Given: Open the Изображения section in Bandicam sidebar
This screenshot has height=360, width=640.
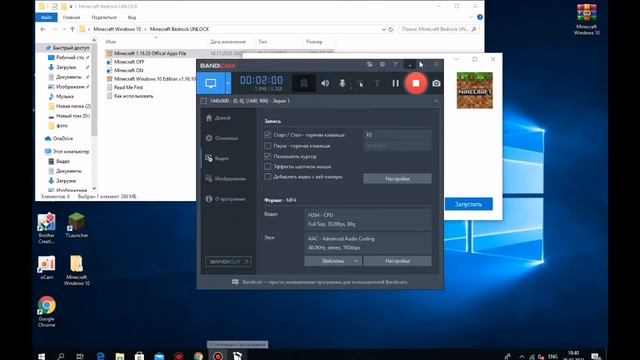Looking at the screenshot, I should pyautogui.click(x=226, y=178).
